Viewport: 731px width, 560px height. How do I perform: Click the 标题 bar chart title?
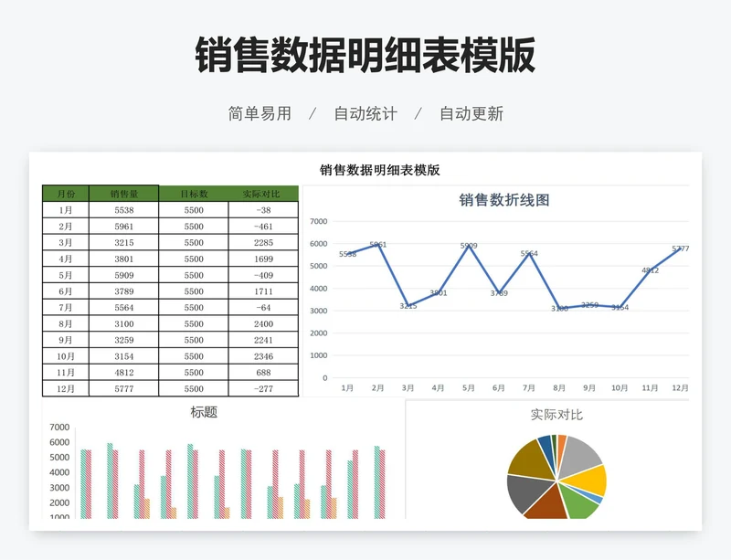[x=204, y=412]
